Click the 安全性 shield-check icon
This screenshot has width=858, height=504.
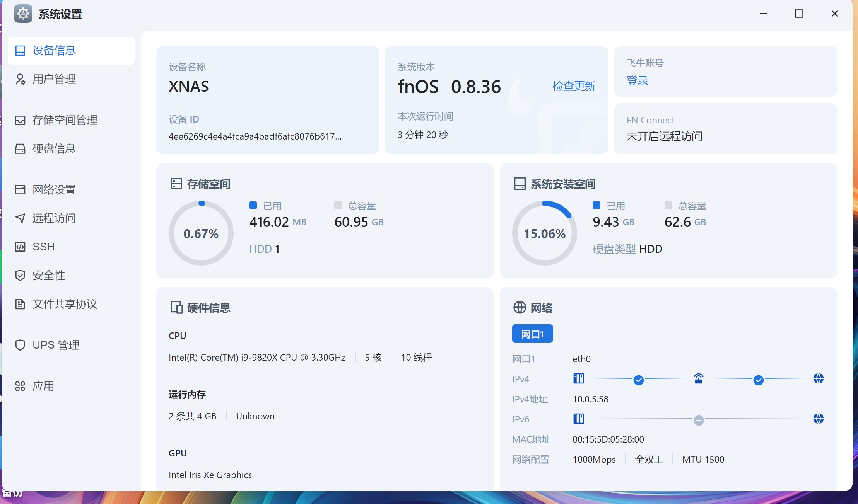click(20, 276)
